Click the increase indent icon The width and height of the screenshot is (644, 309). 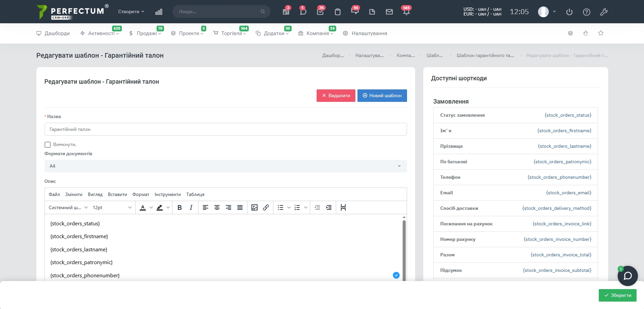click(329, 207)
